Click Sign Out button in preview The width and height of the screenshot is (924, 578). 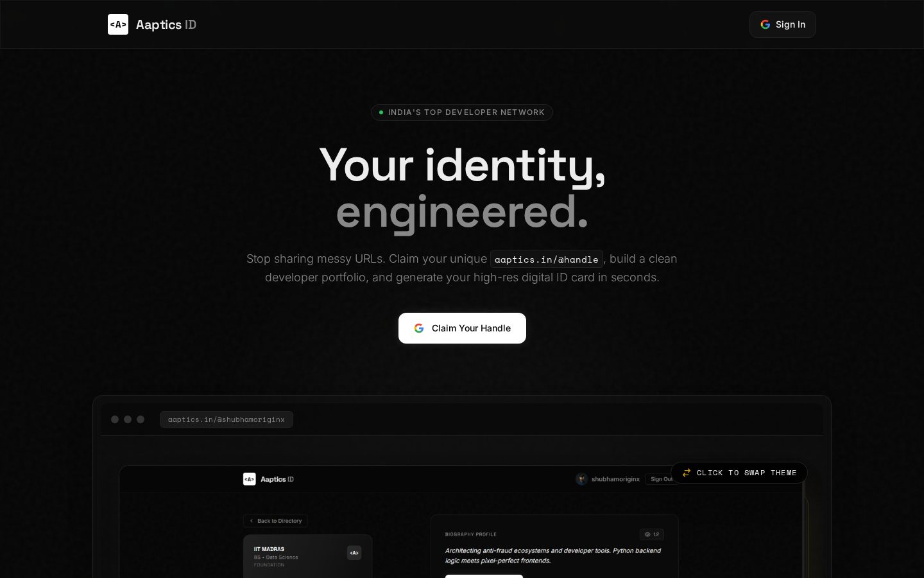point(662,479)
